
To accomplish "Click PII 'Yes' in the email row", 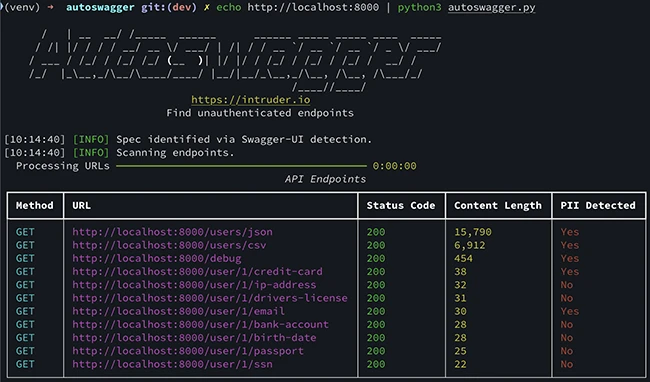I will tap(570, 312).
